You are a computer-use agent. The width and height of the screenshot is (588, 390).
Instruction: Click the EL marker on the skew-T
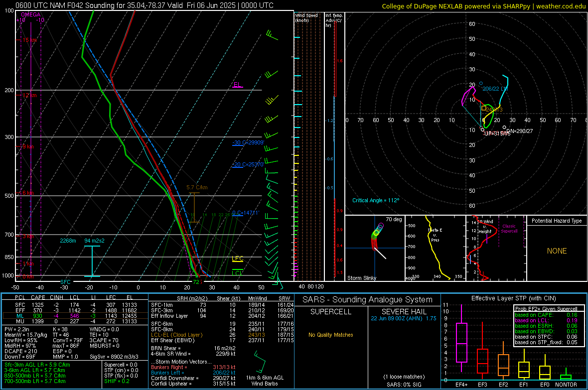pos(237,84)
